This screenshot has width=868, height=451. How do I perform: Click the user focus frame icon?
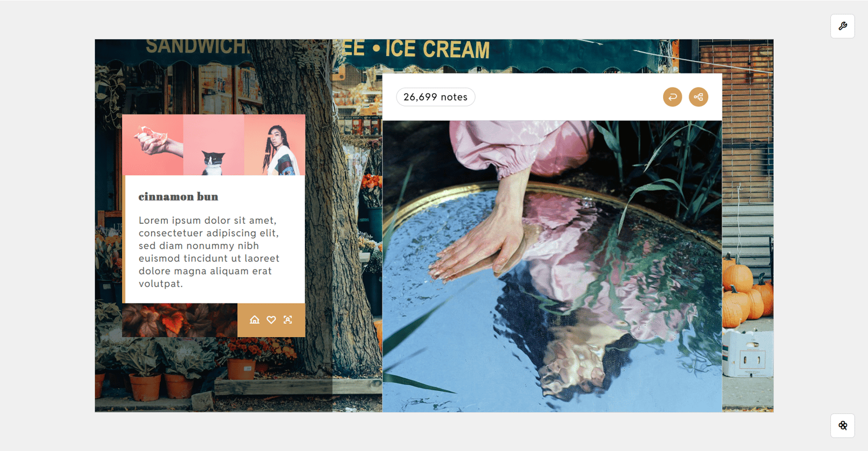(288, 320)
